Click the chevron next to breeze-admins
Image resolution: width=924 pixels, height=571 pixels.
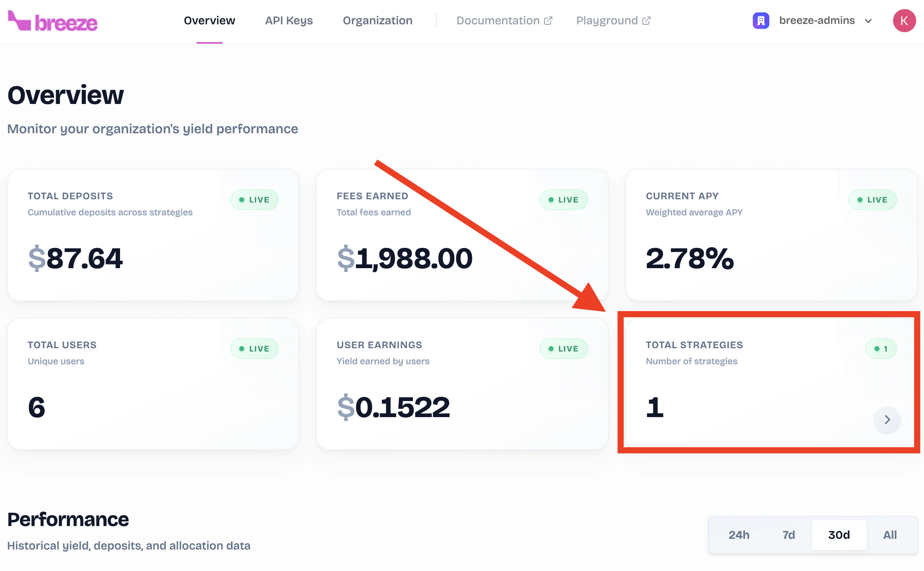pos(868,21)
